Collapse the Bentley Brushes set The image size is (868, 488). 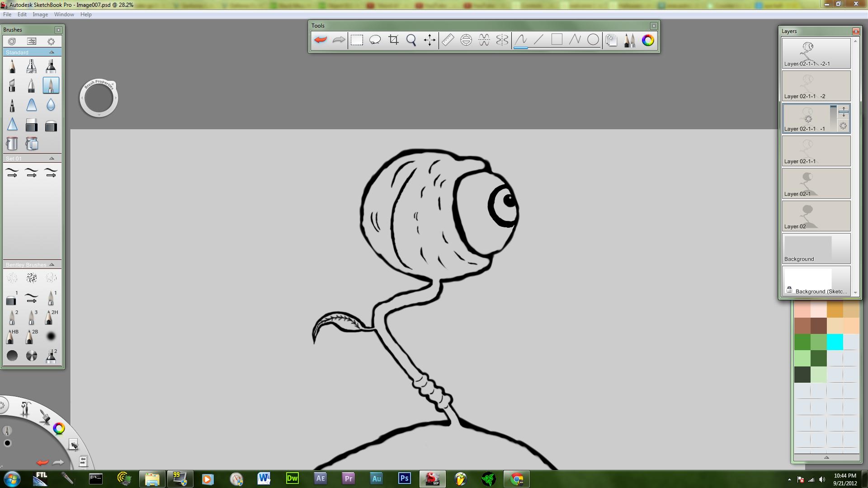point(52,265)
